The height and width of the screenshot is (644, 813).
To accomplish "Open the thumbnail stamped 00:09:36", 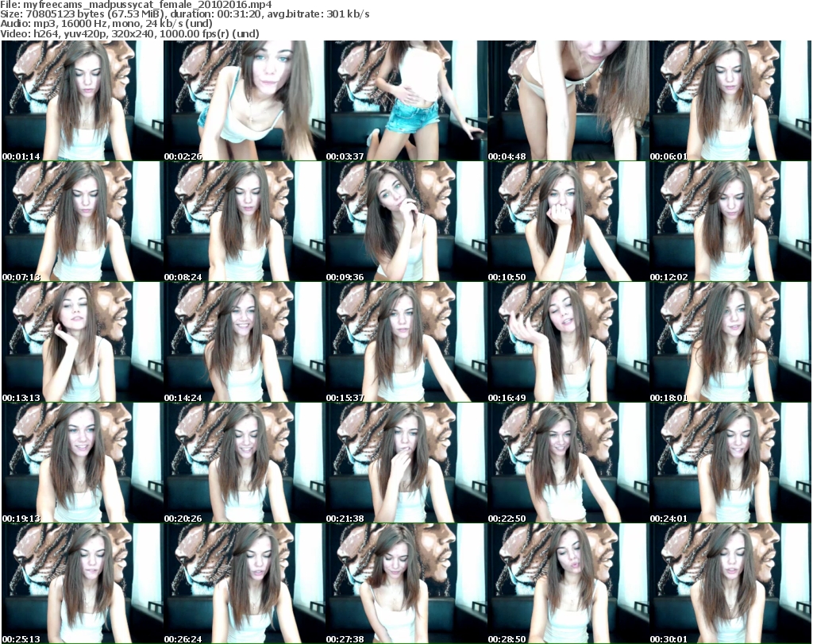I will (x=406, y=222).
